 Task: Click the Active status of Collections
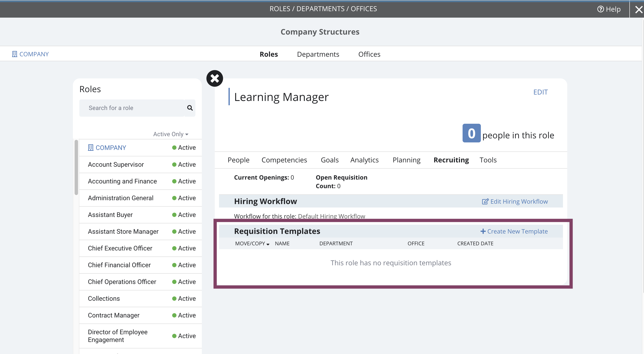184,299
